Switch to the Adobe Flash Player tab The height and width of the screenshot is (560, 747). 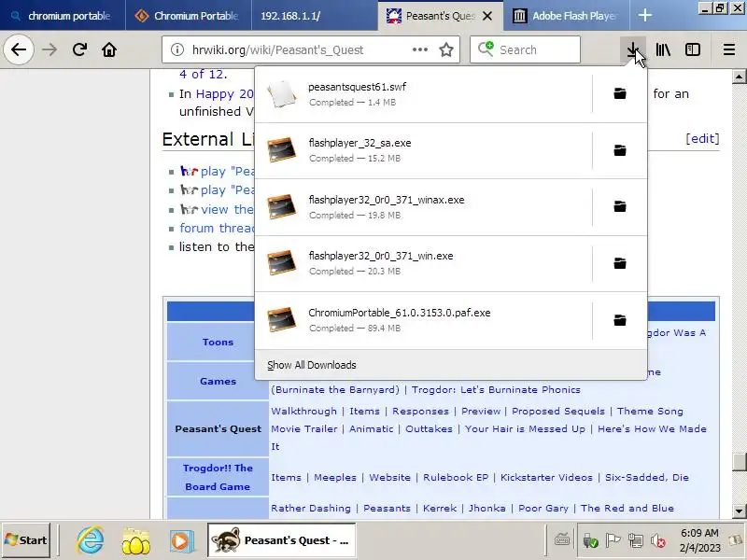click(x=566, y=16)
